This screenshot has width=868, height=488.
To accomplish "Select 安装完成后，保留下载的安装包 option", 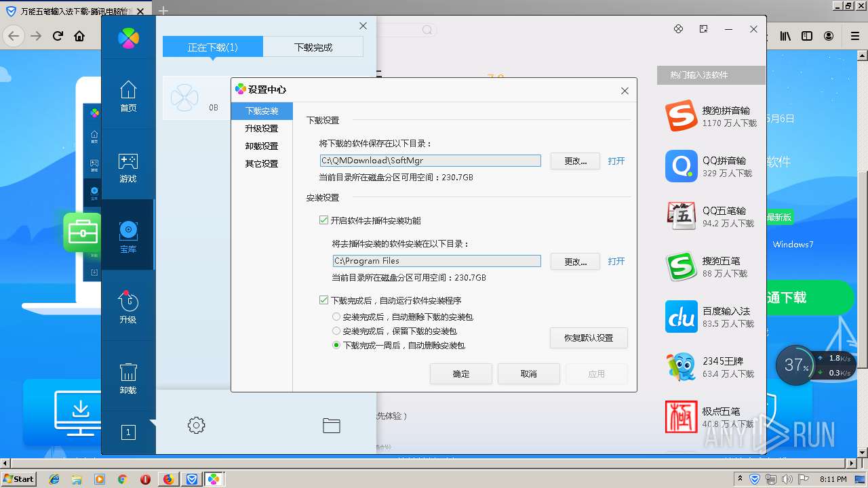I will (336, 331).
